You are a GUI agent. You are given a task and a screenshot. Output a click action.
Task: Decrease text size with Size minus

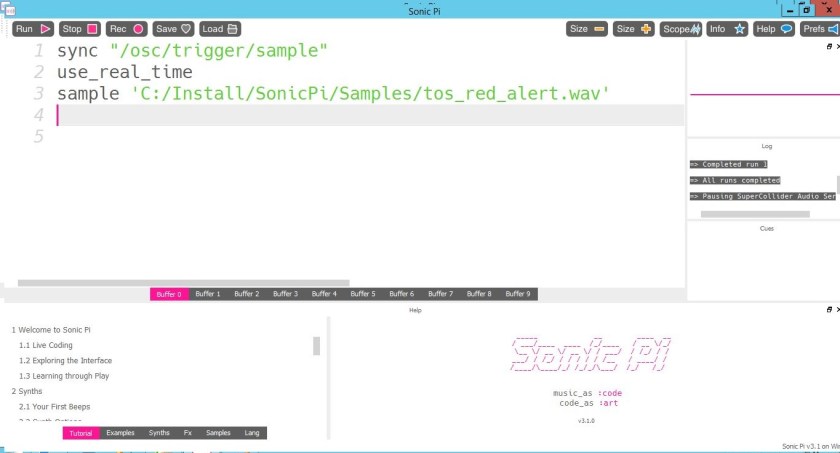(587, 29)
